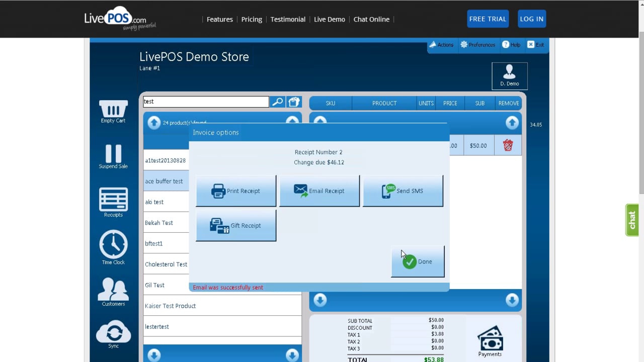Click the up arrow under the REMOVE column
Screen dimensions: 644x362
(512, 122)
